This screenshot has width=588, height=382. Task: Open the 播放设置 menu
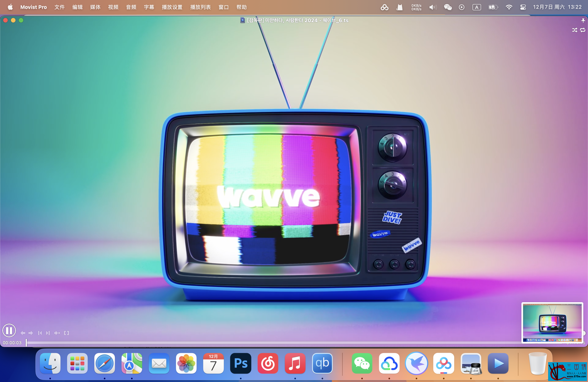click(172, 7)
